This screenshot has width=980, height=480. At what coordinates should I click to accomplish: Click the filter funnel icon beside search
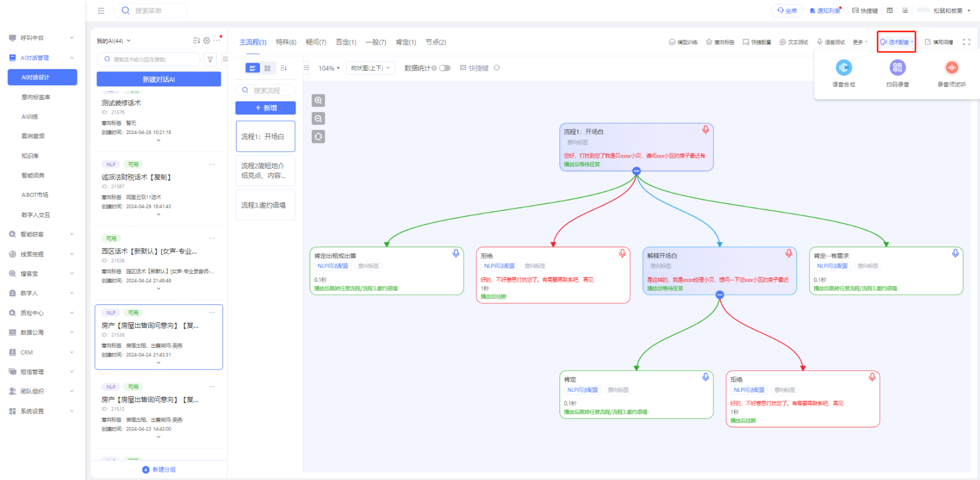[x=210, y=60]
